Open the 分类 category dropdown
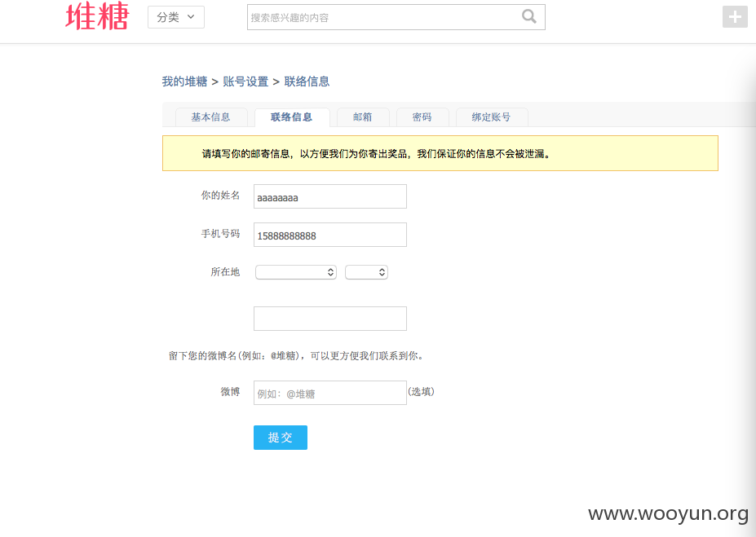Viewport: 756px width, 537px height. pyautogui.click(x=176, y=17)
